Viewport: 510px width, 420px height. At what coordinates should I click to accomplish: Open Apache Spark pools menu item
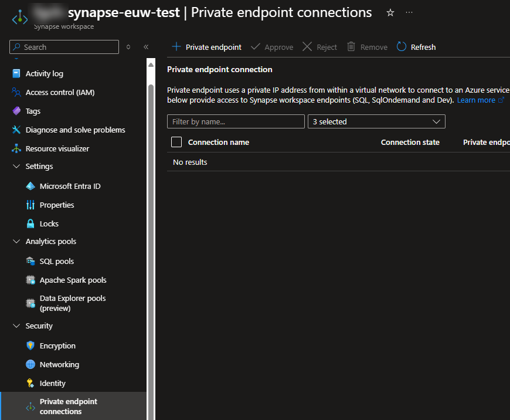73,280
